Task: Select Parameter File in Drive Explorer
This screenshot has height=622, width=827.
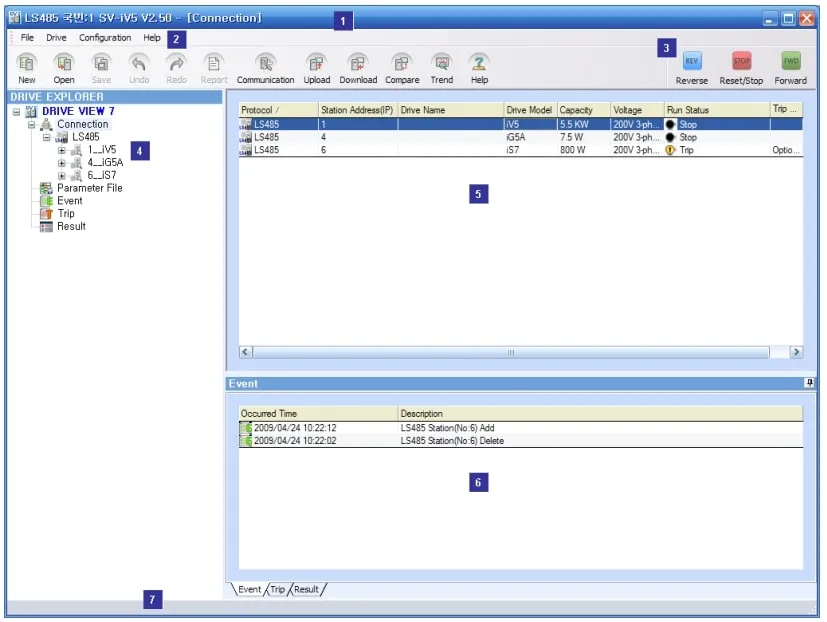Action: pos(89,188)
